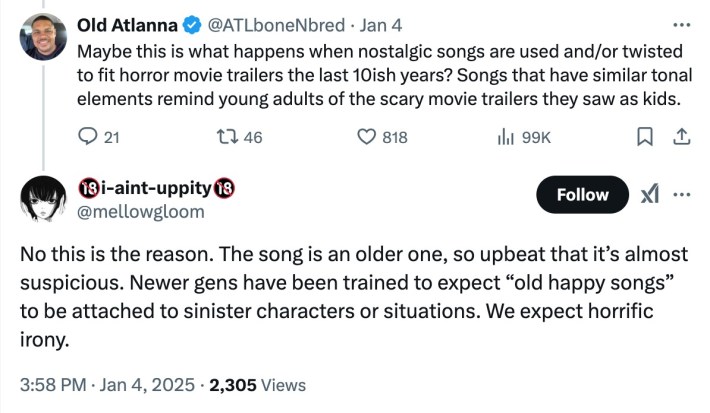Open the @ATLboneNbred handle link
This screenshot has height=413, width=710.
pos(264,24)
